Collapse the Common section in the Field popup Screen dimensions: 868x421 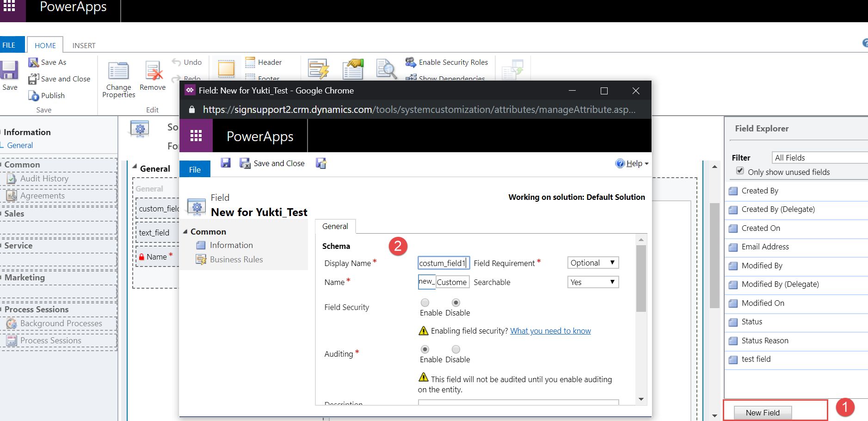tap(186, 232)
